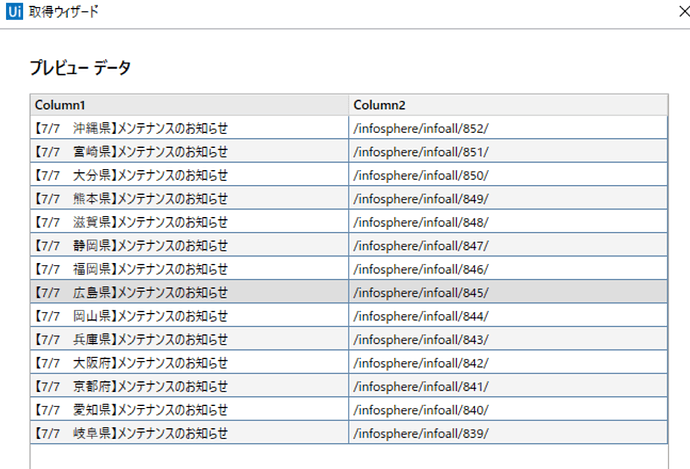Select the 福岡県 メンテナンスのお知らせ cell
The width and height of the screenshot is (690, 469).
tap(190, 269)
